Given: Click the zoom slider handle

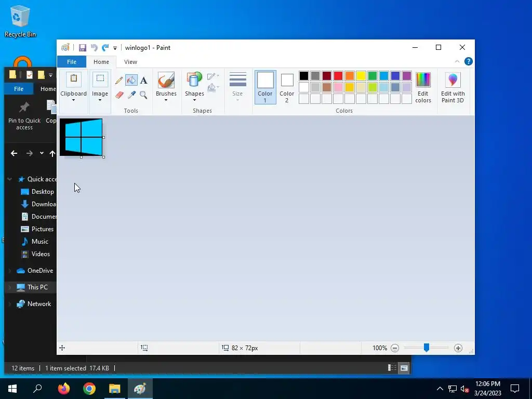Looking at the screenshot, I should coord(427,348).
